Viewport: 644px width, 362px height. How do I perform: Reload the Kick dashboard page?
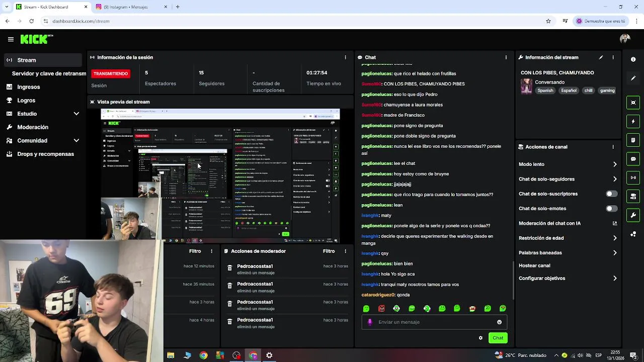point(31,21)
